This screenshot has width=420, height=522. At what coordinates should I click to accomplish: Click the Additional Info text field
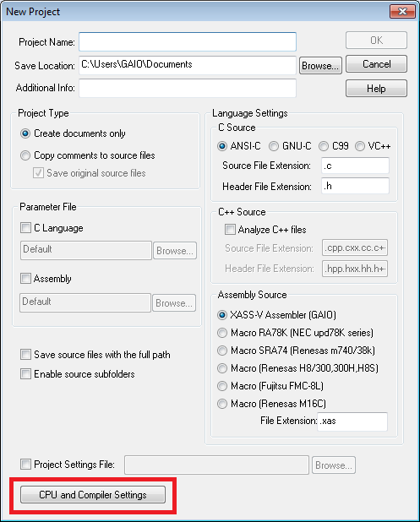click(x=188, y=88)
